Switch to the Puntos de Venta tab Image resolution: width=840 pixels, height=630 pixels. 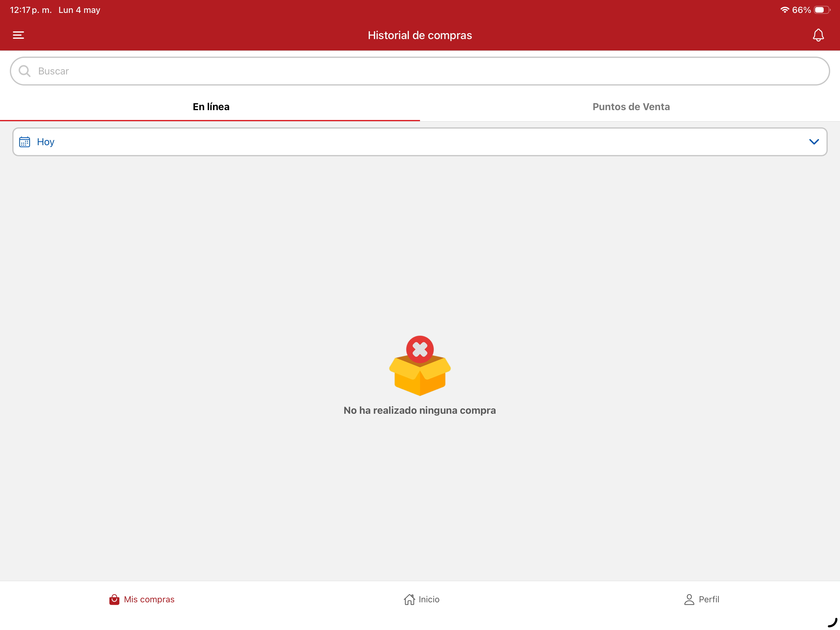[631, 107]
